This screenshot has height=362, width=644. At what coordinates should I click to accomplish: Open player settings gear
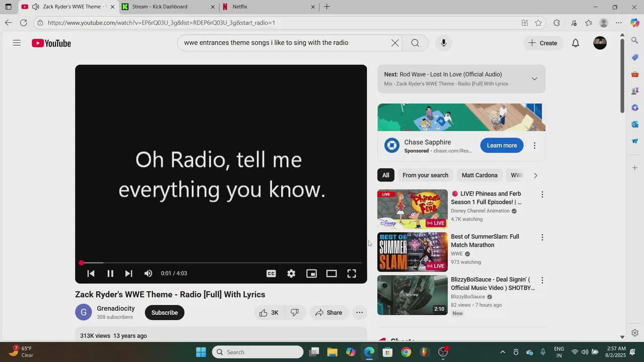[291, 274]
